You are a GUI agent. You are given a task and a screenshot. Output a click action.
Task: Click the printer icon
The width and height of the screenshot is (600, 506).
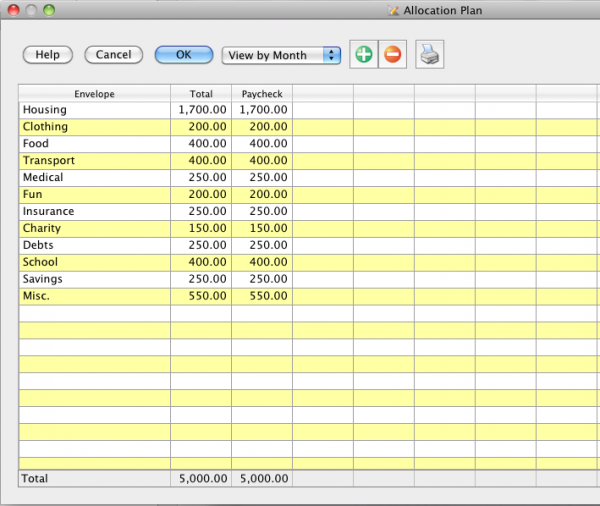pyautogui.click(x=429, y=55)
